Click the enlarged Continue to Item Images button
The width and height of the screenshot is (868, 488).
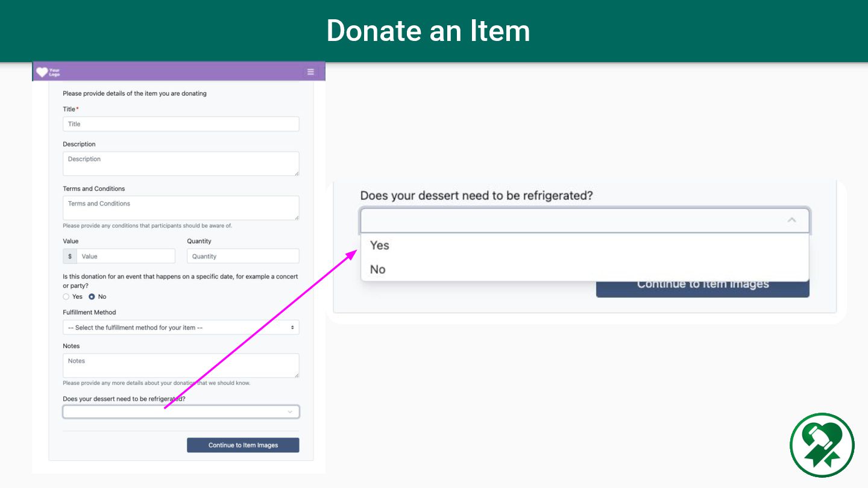pyautogui.click(x=703, y=289)
